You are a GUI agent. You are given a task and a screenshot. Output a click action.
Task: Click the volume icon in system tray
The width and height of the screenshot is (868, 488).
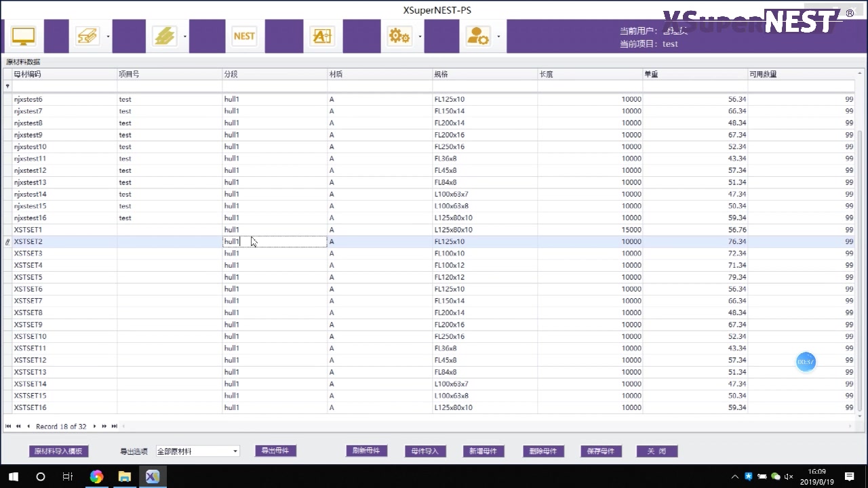click(x=788, y=477)
